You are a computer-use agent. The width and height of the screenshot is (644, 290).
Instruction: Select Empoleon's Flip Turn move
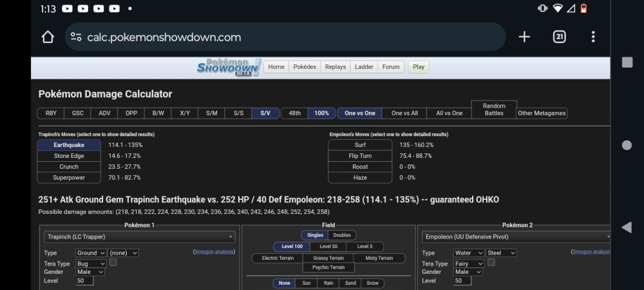(x=360, y=156)
